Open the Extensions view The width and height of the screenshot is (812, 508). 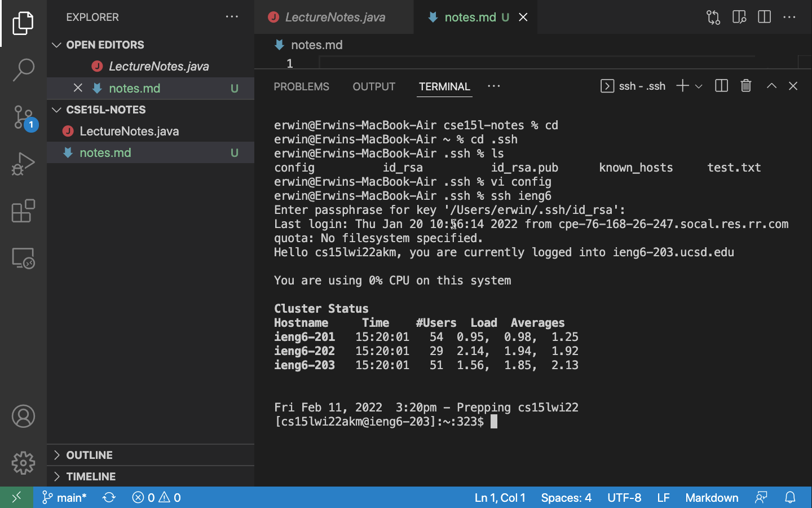pyautogui.click(x=23, y=211)
